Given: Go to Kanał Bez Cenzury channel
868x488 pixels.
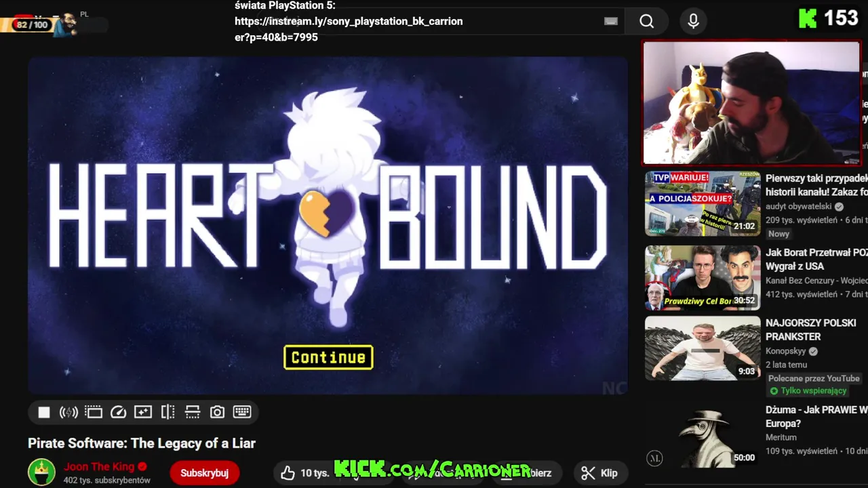Looking at the screenshot, I should (816, 281).
